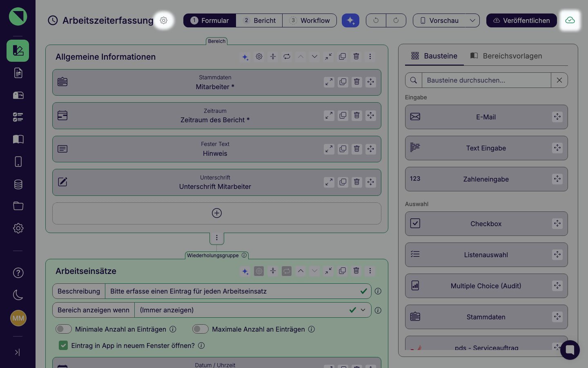Toggle repeat icon on Allgemeine Informationen

pos(287,56)
